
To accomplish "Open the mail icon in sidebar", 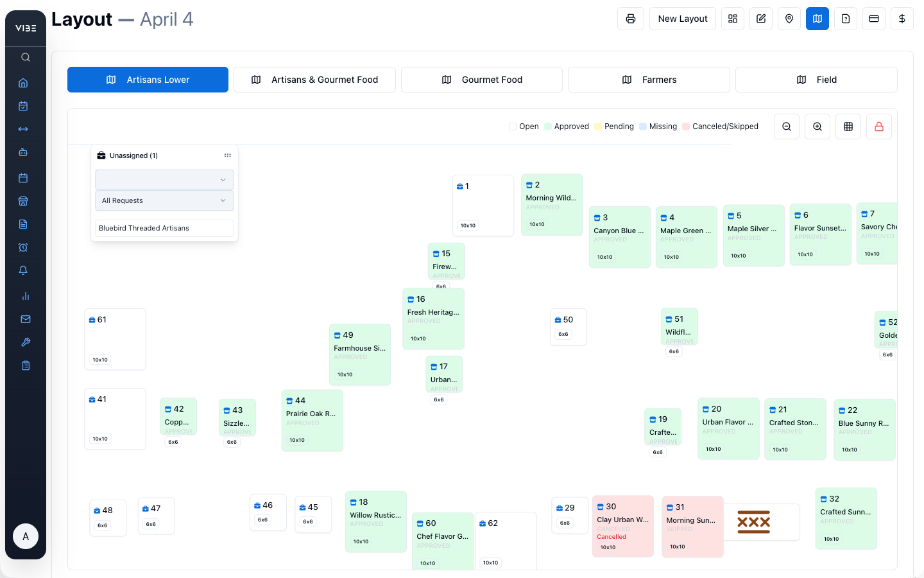I will click(x=26, y=319).
